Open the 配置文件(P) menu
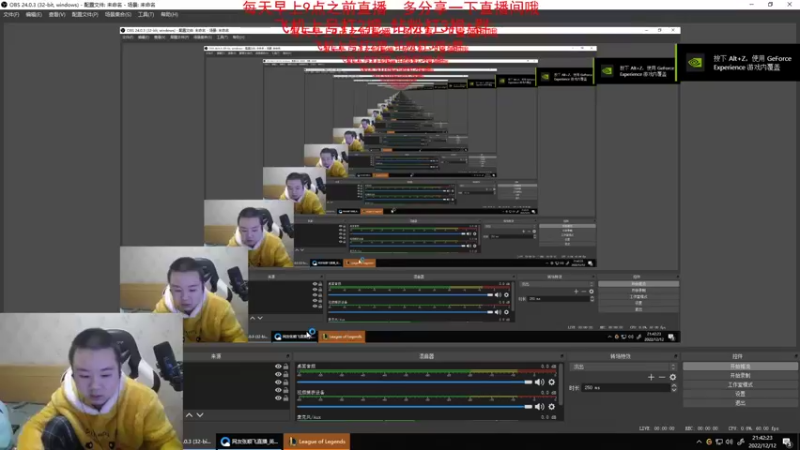The height and width of the screenshot is (450, 800). pos(85,14)
